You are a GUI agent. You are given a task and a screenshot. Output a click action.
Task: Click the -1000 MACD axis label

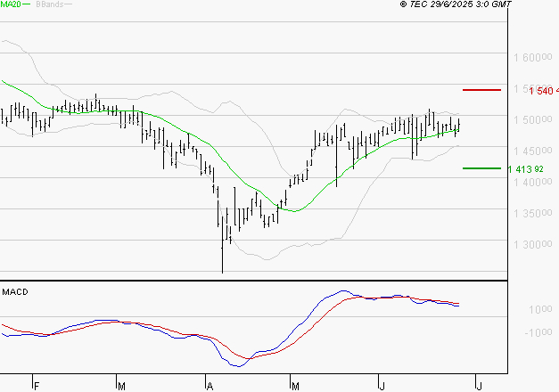tap(538, 332)
